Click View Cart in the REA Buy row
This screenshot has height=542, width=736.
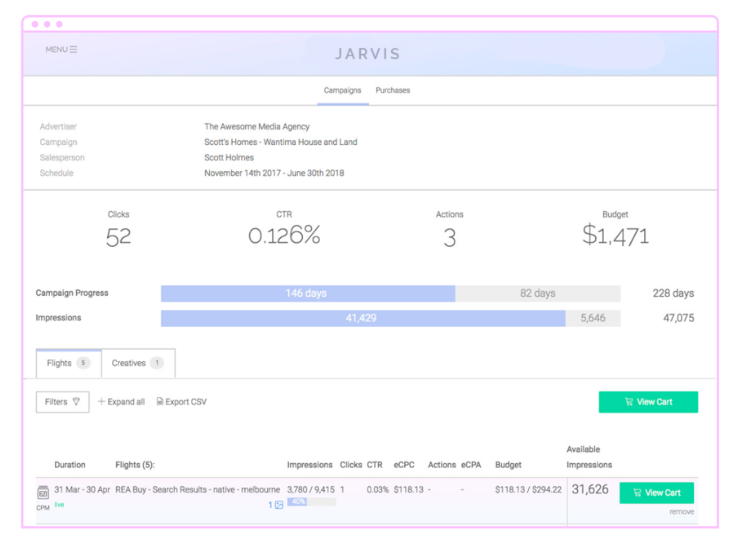657,493
